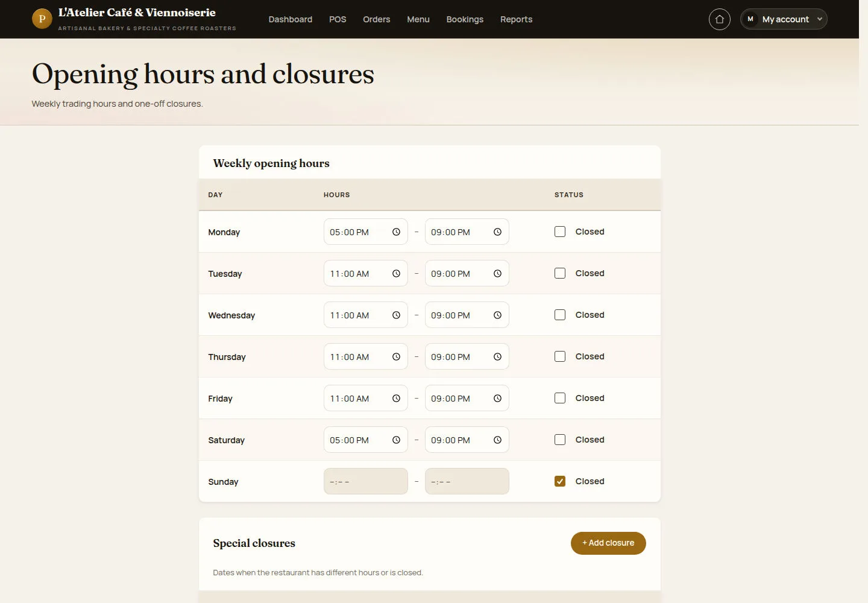Open the Orders section
The height and width of the screenshot is (603, 868).
377,19
